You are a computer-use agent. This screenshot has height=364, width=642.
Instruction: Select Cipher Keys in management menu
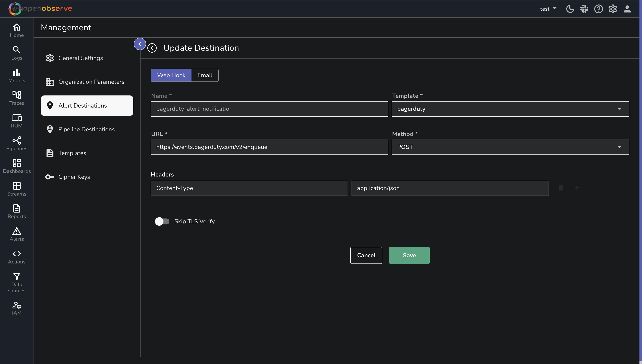pyautogui.click(x=74, y=177)
